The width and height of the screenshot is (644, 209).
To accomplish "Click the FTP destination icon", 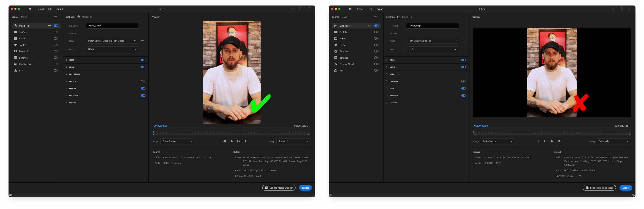I will [x=15, y=70].
